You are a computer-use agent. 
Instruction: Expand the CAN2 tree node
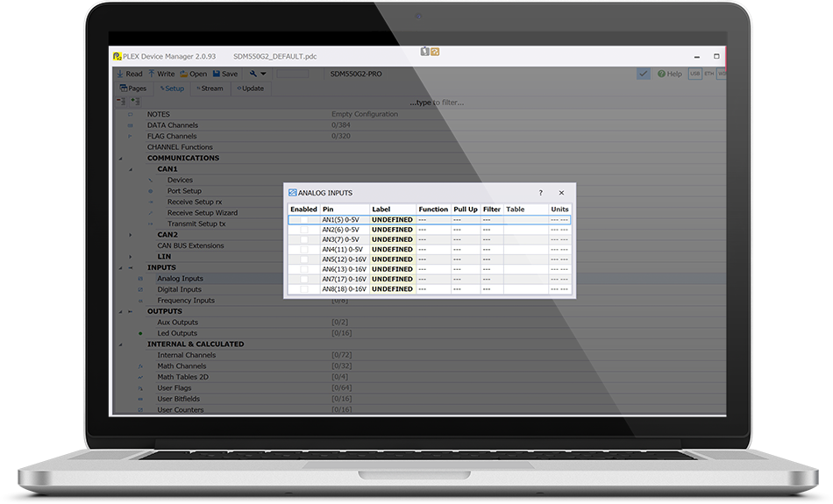(x=130, y=235)
